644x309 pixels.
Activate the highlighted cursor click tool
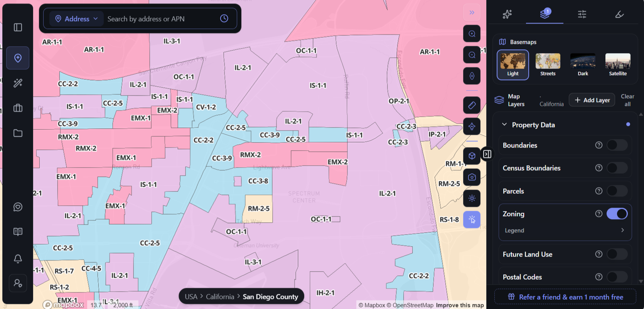[x=472, y=220]
